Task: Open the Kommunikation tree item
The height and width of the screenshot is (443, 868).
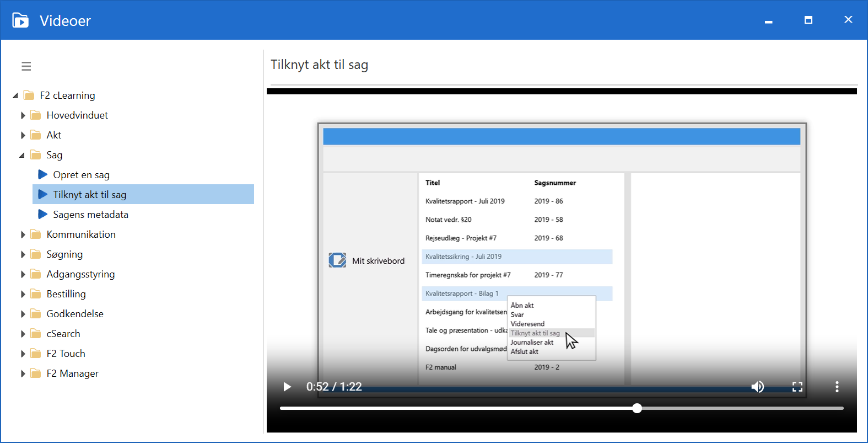Action: tap(81, 234)
